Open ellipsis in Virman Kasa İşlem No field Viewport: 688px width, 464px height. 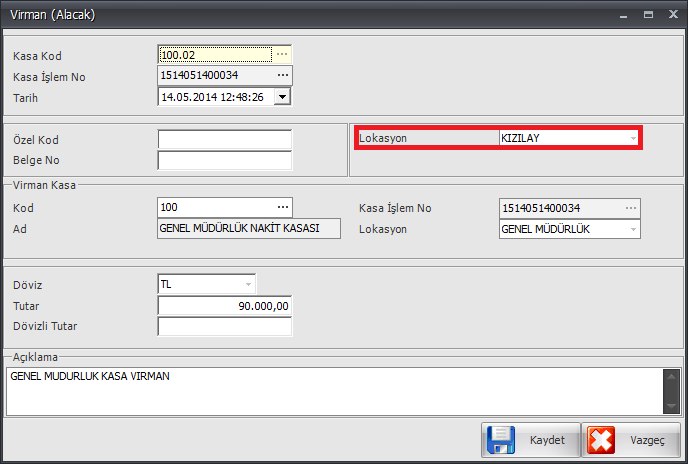(631, 208)
